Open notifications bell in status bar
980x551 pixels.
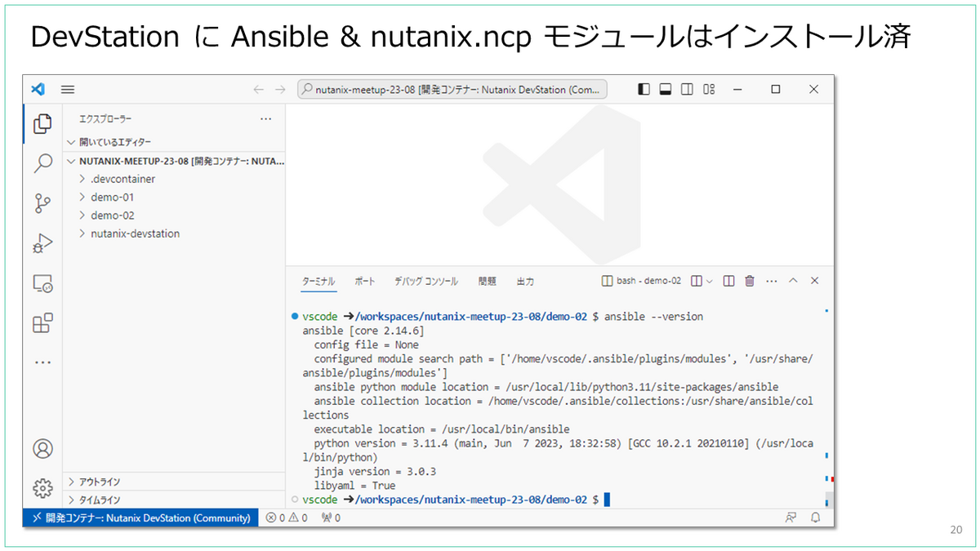click(815, 518)
